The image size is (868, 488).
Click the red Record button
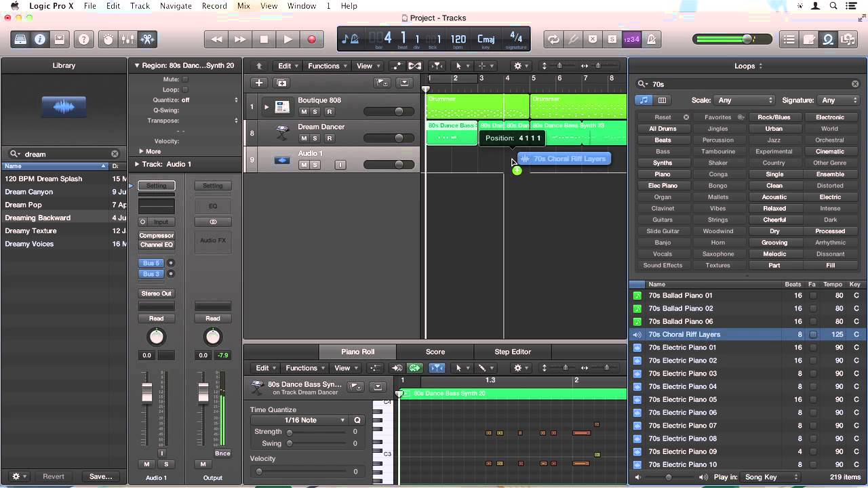(x=311, y=39)
